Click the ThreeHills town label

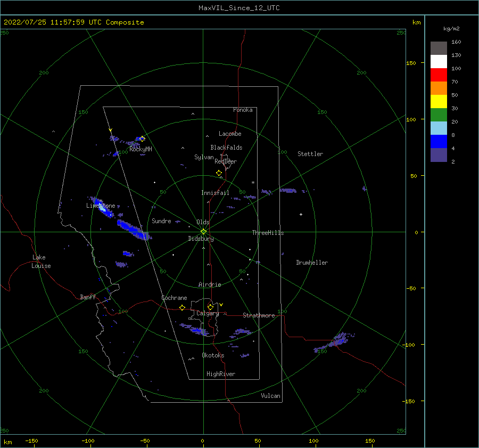click(268, 233)
